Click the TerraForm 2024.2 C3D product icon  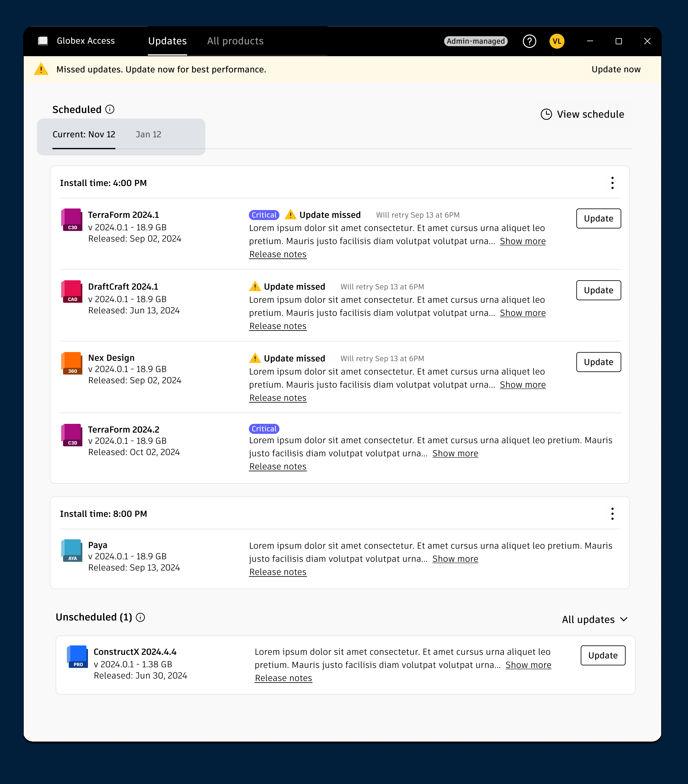[72, 435]
